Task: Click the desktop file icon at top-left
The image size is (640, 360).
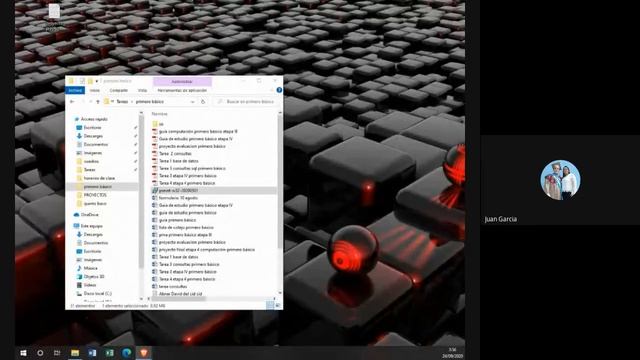Action: click(x=54, y=12)
